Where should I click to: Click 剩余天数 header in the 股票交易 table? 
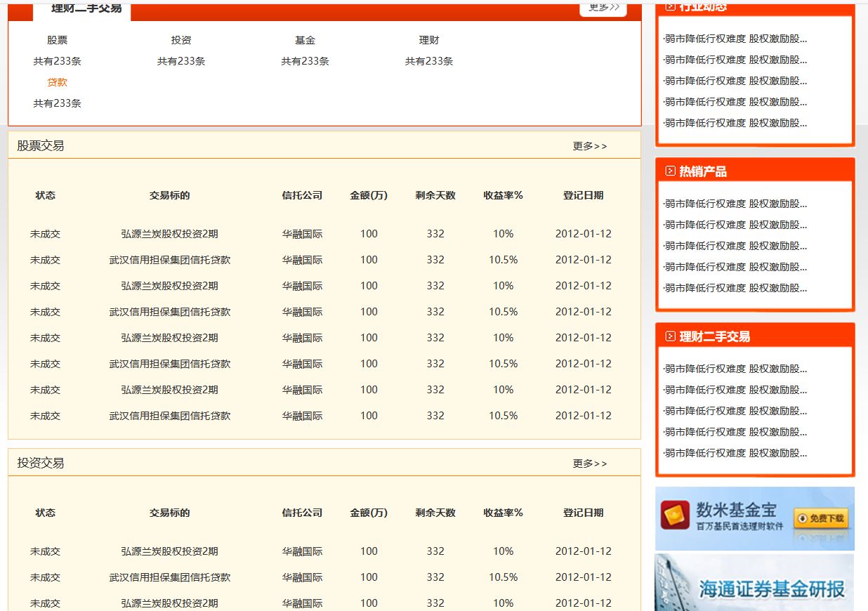(435, 195)
